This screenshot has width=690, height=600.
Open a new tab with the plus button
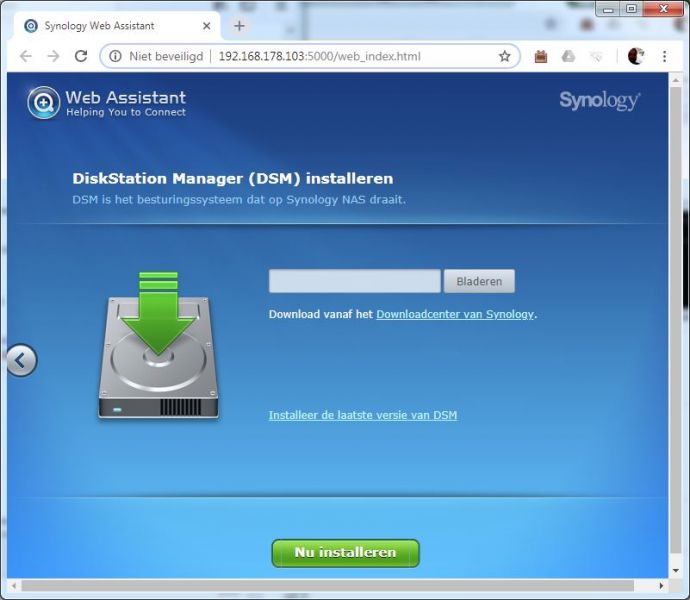pos(239,26)
